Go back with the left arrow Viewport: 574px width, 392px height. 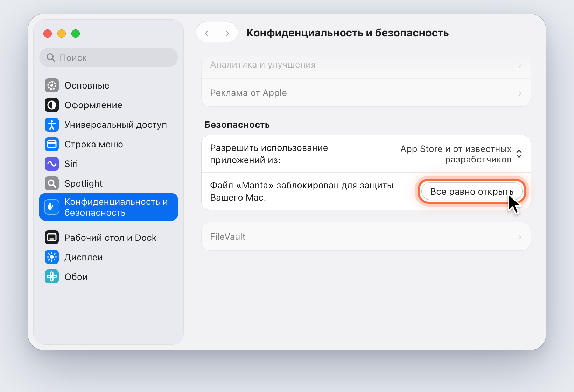click(x=206, y=33)
